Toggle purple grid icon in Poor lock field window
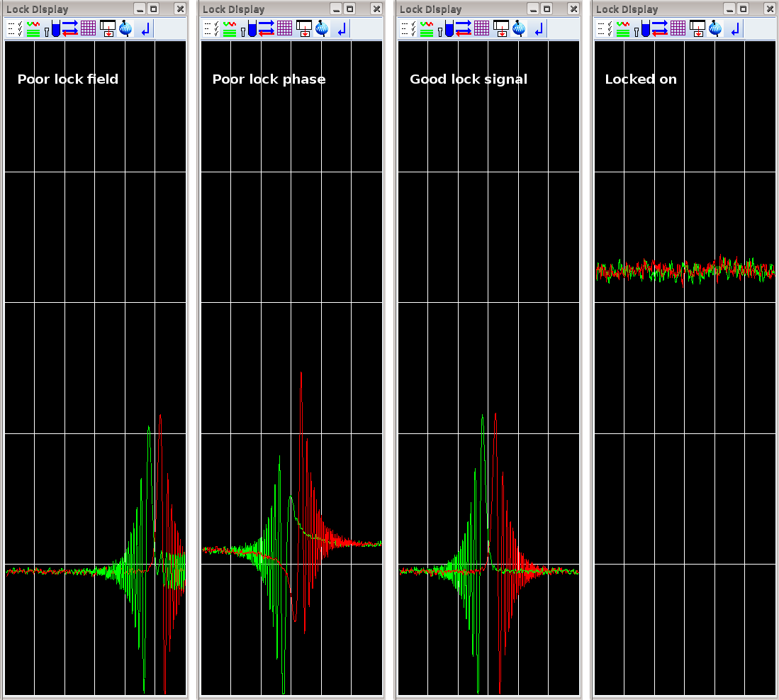Screen dimensions: 779x700 click(88, 28)
